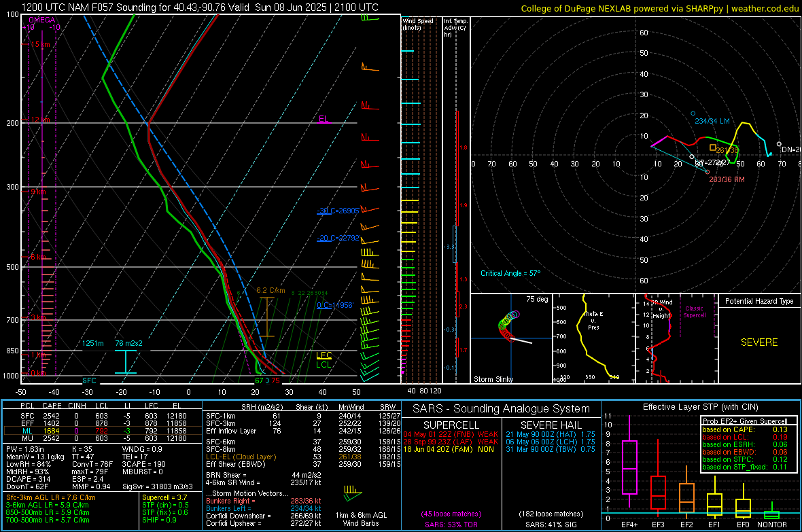Click the K = 35 index value
The image size is (802, 532).
tap(82, 449)
